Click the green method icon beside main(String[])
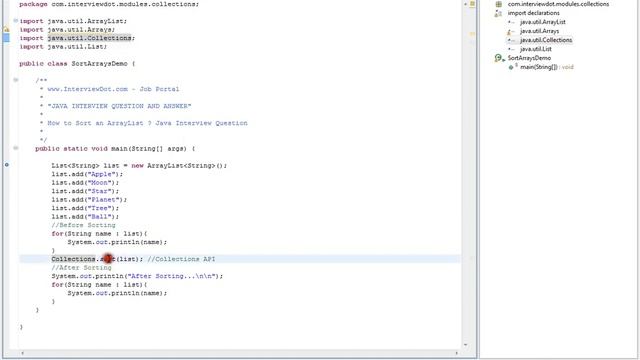This screenshot has width=640, height=360. pyautogui.click(x=512, y=67)
